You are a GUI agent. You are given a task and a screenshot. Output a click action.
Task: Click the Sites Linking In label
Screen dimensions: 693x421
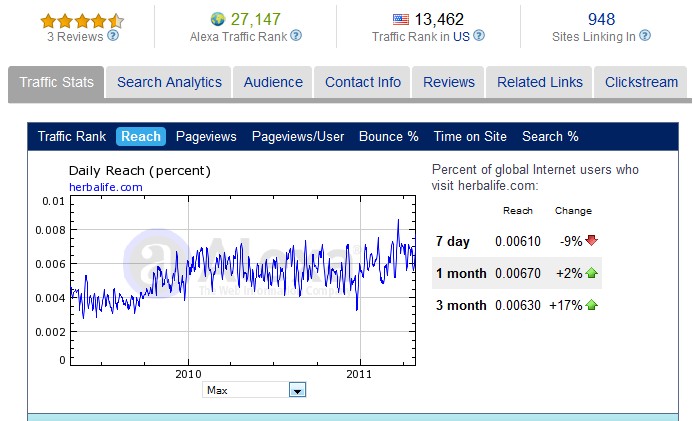click(594, 37)
